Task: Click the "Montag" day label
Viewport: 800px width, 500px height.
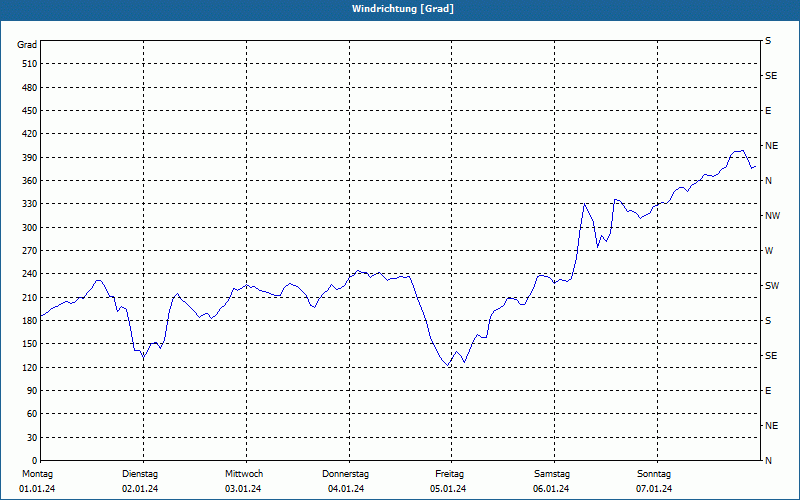Action: pos(37,474)
